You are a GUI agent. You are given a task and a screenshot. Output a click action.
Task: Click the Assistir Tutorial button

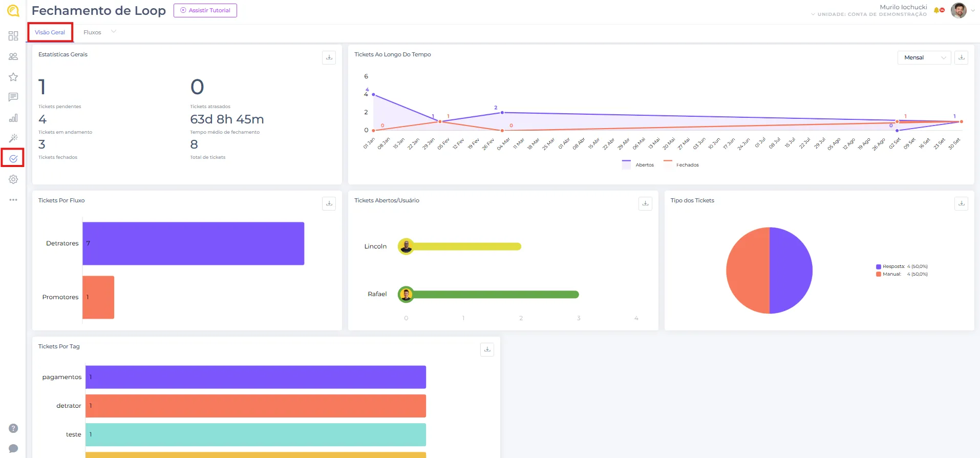pyautogui.click(x=205, y=10)
